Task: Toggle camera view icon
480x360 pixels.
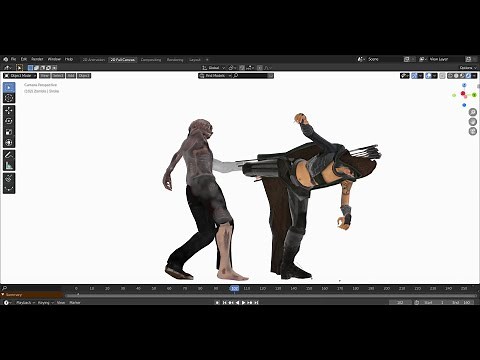Action: 473,131
